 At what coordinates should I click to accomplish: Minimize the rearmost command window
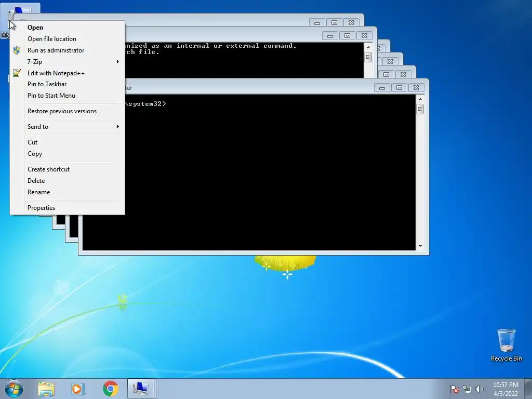pyautogui.click(x=317, y=23)
